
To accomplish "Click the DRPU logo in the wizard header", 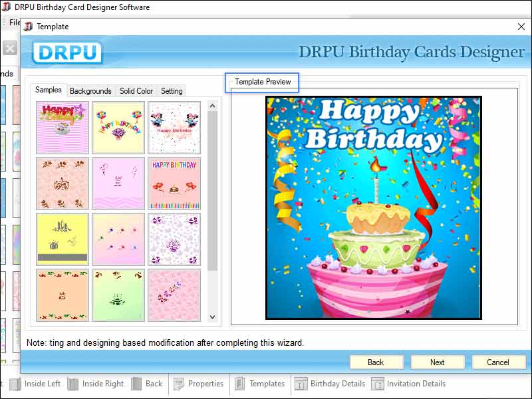I will coord(66,52).
